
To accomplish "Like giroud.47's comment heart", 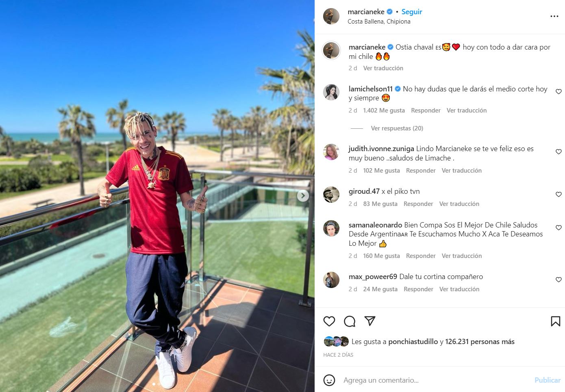I will pyautogui.click(x=558, y=195).
